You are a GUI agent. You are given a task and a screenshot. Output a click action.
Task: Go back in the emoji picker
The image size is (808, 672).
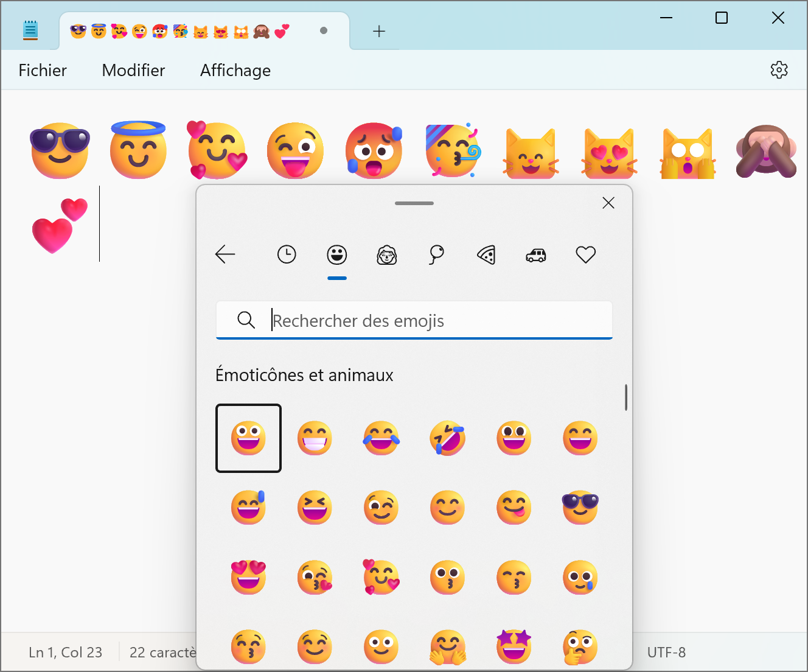pyautogui.click(x=225, y=254)
